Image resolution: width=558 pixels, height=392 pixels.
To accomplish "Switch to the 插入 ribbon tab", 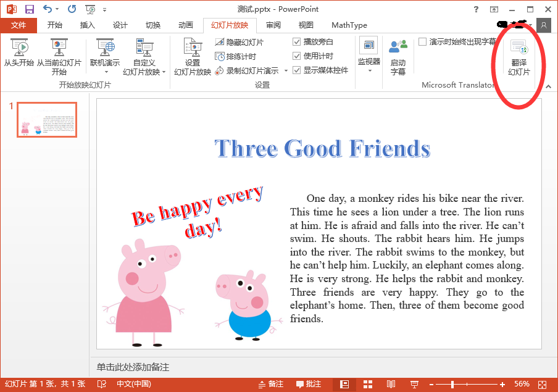I will (88, 25).
